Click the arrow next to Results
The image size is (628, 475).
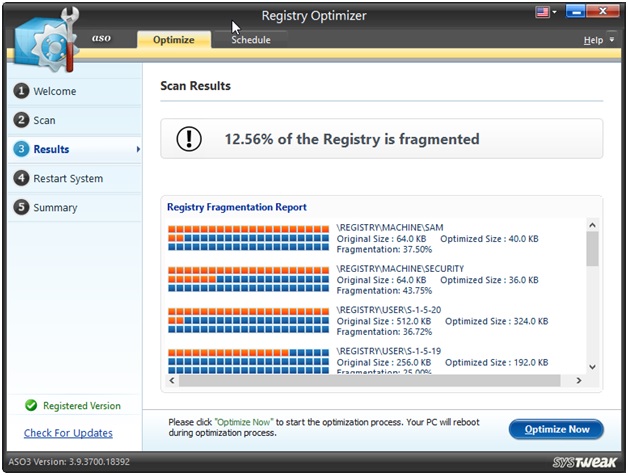(x=138, y=149)
